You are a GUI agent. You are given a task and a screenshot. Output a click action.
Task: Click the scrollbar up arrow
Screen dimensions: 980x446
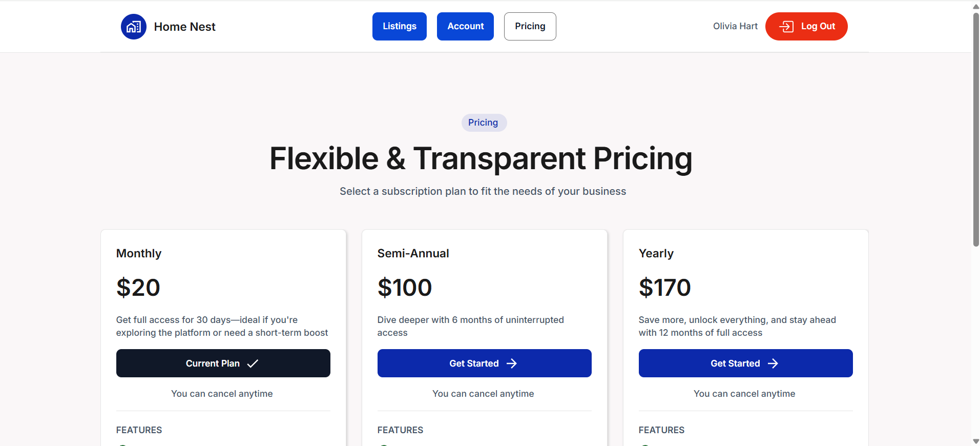[x=976, y=6]
